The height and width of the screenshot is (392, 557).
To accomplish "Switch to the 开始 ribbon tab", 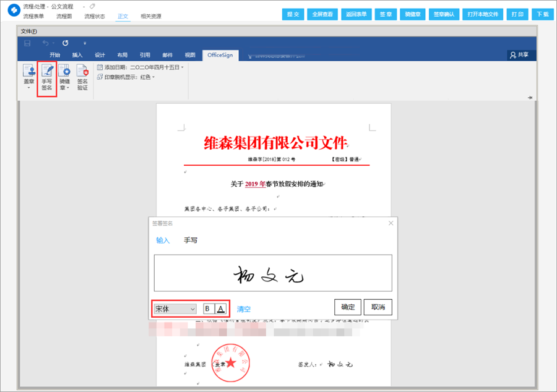I will [x=54, y=55].
